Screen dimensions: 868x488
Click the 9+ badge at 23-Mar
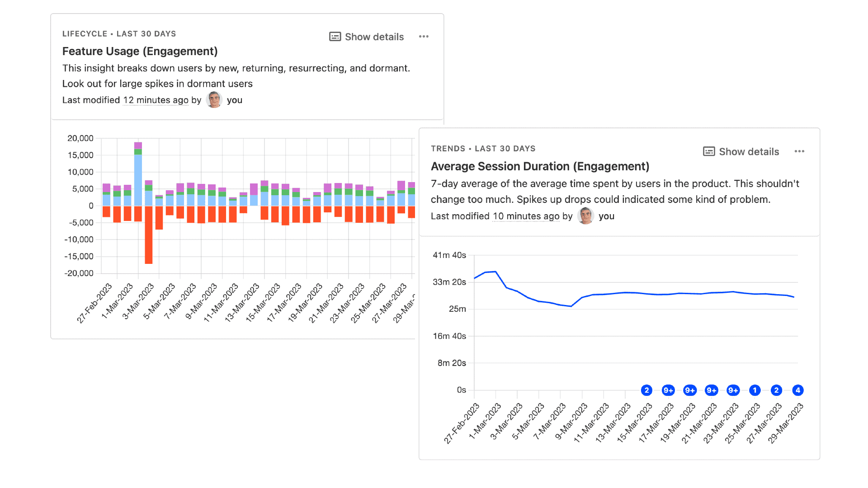point(733,390)
